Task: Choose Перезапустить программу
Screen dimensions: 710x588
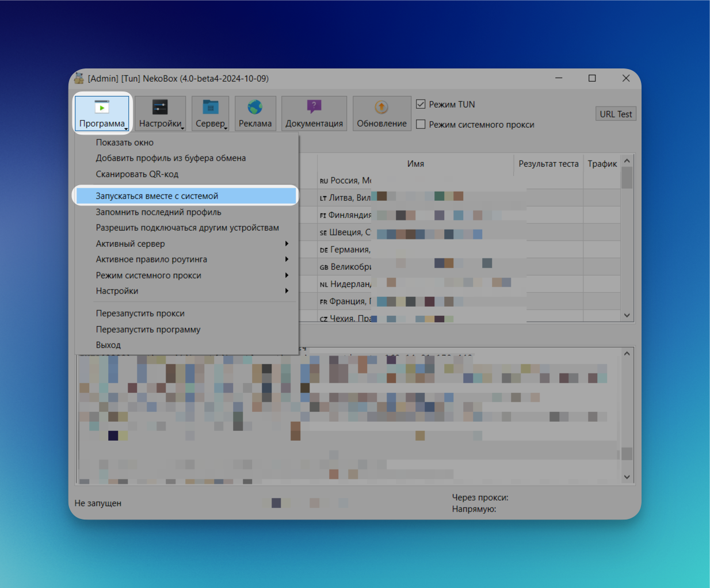Action: click(186, 329)
